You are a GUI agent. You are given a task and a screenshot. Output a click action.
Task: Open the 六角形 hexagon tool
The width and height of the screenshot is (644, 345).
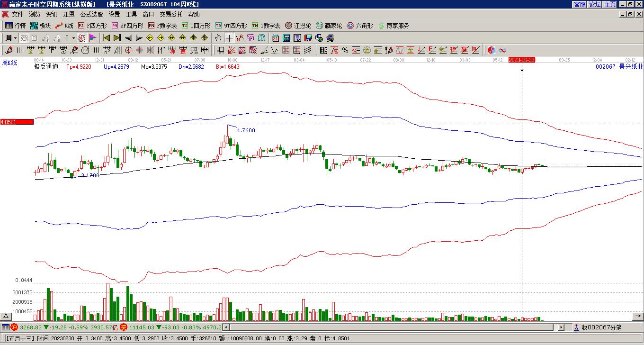[x=360, y=26]
